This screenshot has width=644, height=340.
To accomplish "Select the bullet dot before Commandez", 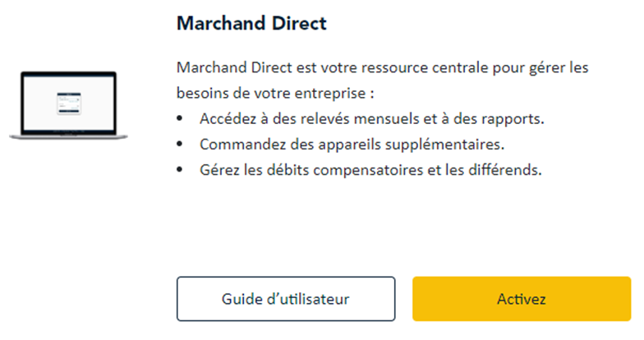I will (179, 145).
